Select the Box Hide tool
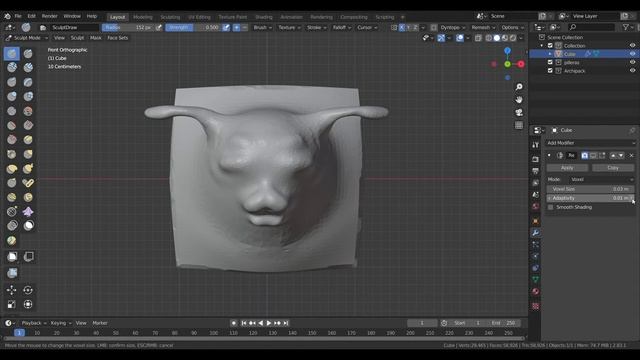This screenshot has width=640, height=360. pos(29,256)
